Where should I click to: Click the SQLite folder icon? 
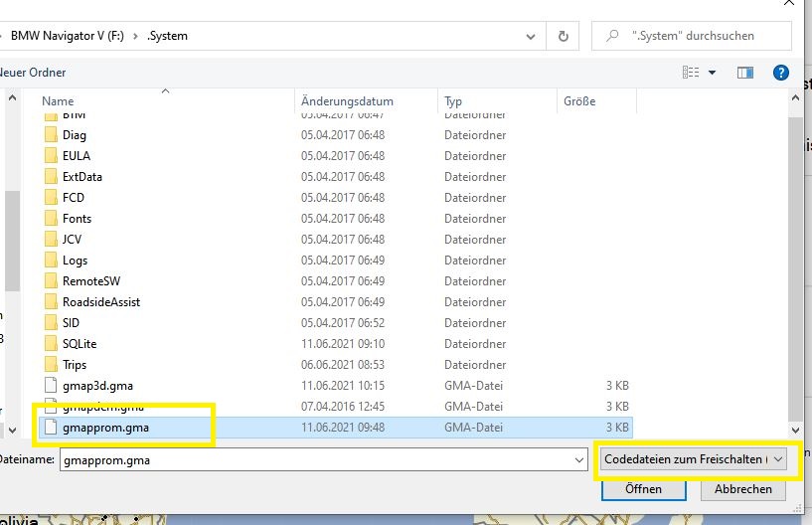pos(52,344)
